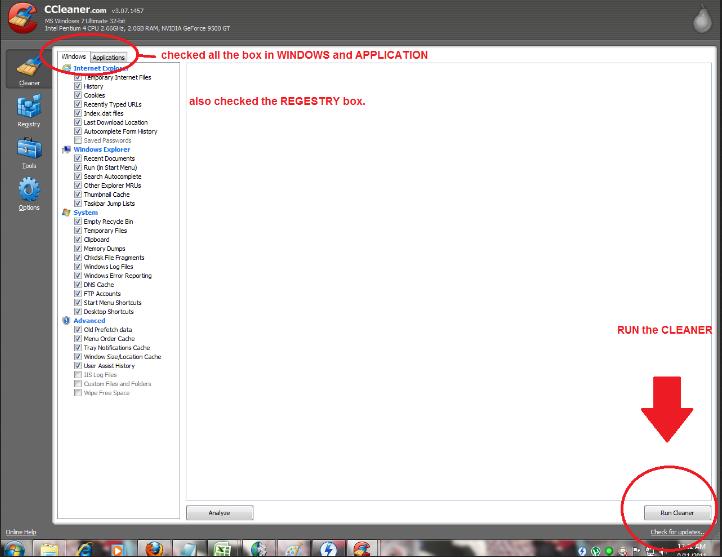Toggle Last Download Location checkbox
Viewport: 722px width, 557px height.
point(78,122)
